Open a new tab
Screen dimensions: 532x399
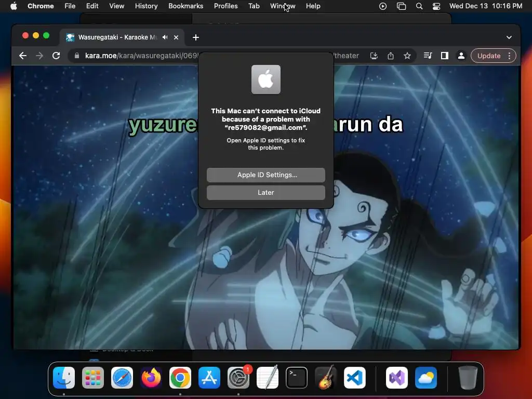(x=196, y=37)
